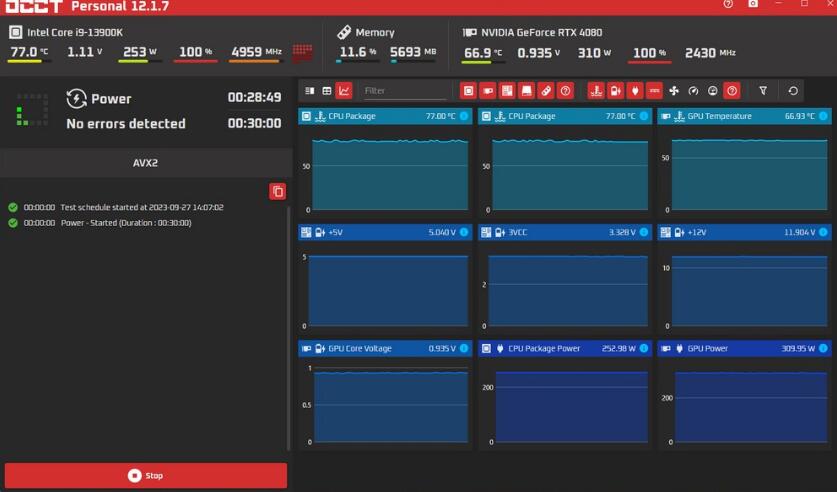
Task: Click the 'No errors detected' status text
Action: click(126, 124)
